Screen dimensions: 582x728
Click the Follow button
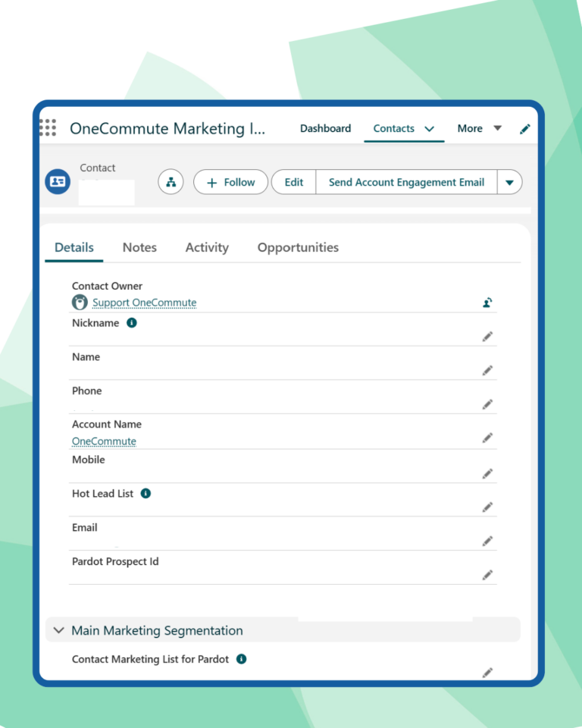230,182
